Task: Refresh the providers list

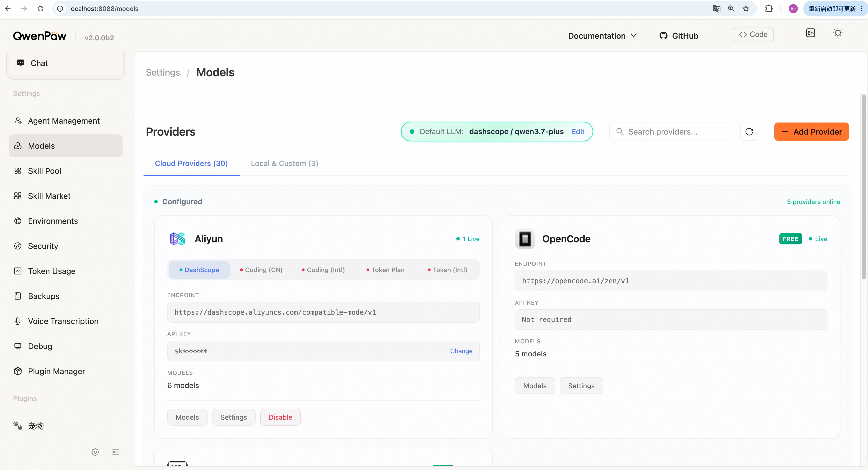Action: pyautogui.click(x=749, y=132)
